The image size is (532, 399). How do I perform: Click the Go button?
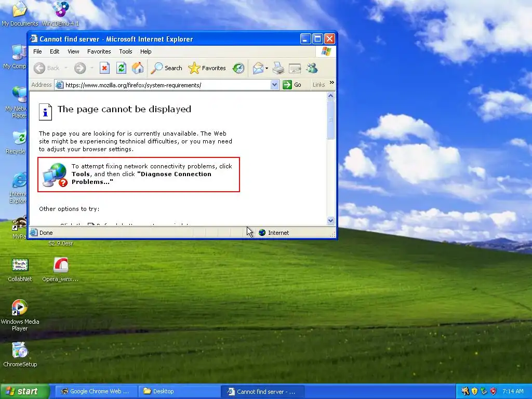tap(292, 85)
